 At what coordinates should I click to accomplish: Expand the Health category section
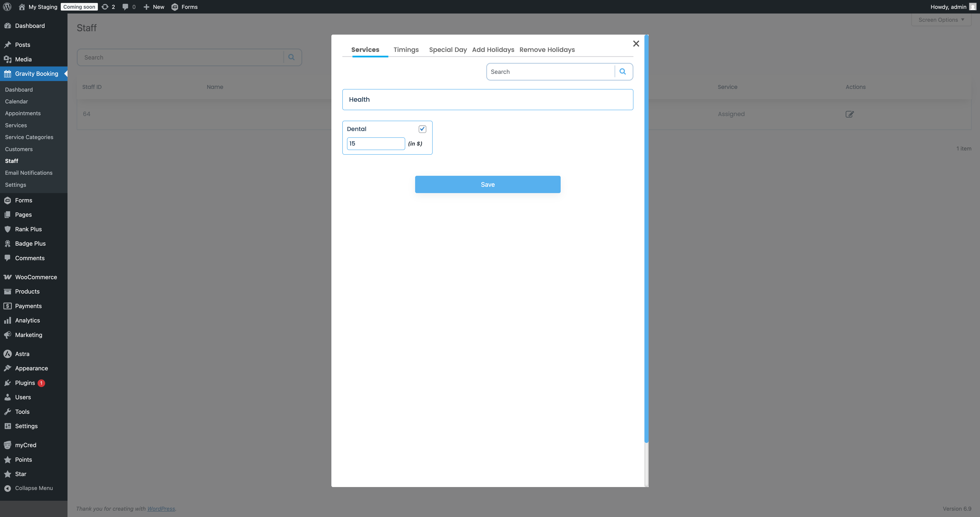487,99
